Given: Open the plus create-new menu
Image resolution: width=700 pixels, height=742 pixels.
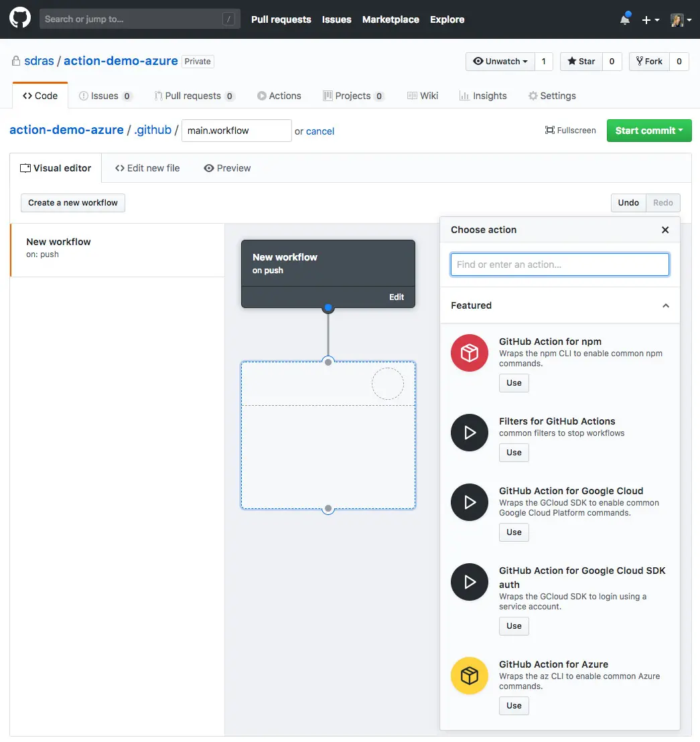Looking at the screenshot, I should click(x=650, y=20).
